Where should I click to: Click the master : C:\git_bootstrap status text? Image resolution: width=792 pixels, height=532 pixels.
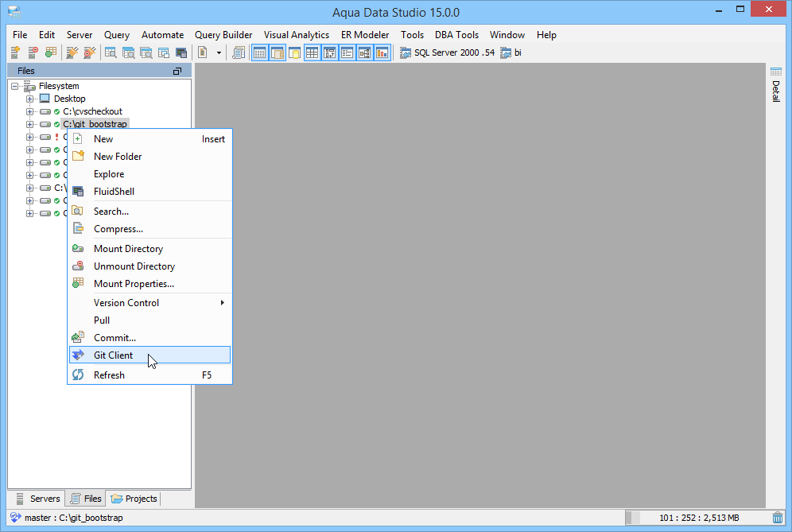[x=74, y=518]
